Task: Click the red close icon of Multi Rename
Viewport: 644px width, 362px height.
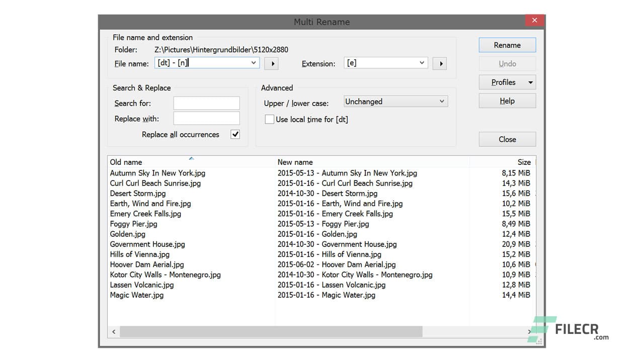Action: [x=534, y=20]
